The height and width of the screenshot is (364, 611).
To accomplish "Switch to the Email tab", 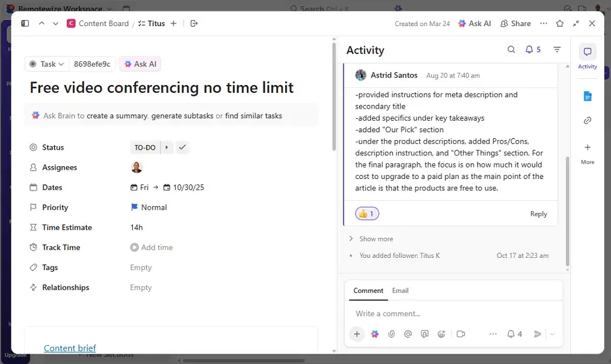I will pos(400,291).
